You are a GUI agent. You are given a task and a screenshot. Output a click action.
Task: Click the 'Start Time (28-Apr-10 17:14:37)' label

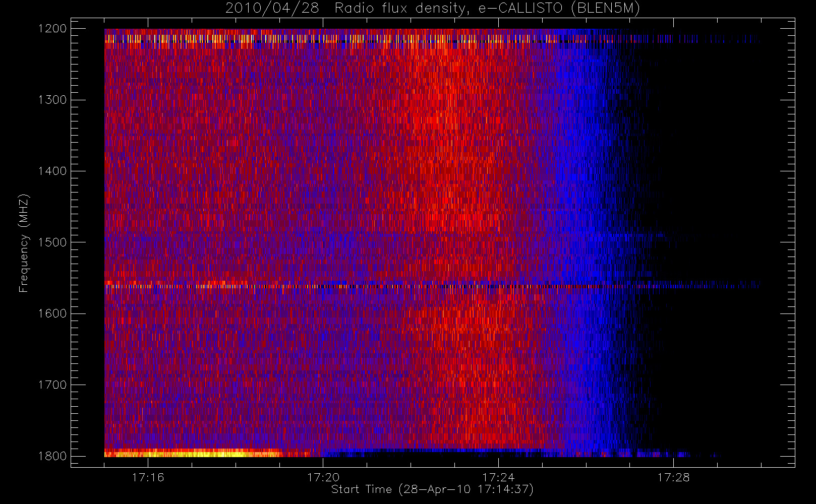(x=432, y=489)
